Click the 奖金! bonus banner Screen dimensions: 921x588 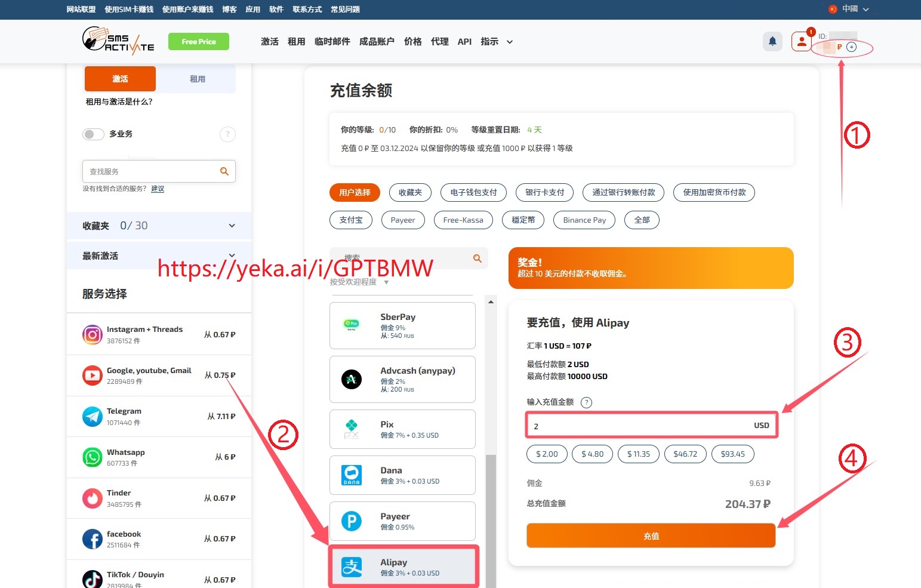coord(651,268)
